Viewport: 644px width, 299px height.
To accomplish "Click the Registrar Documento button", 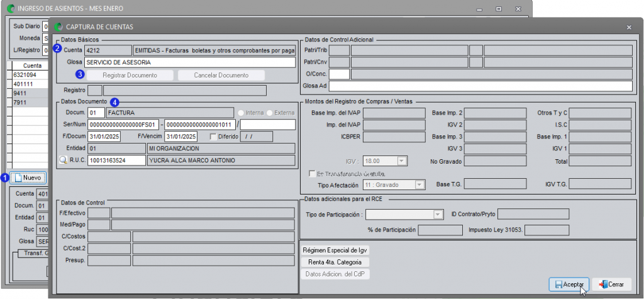I will (x=130, y=76).
